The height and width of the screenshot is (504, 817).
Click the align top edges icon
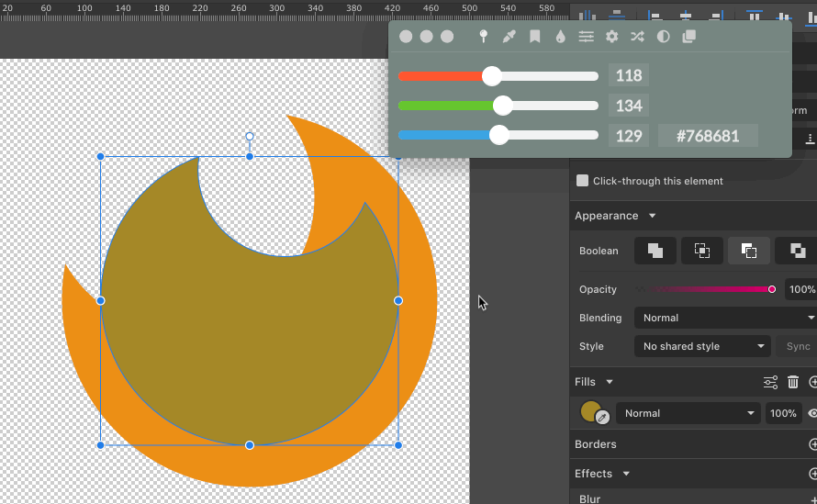coord(754,16)
